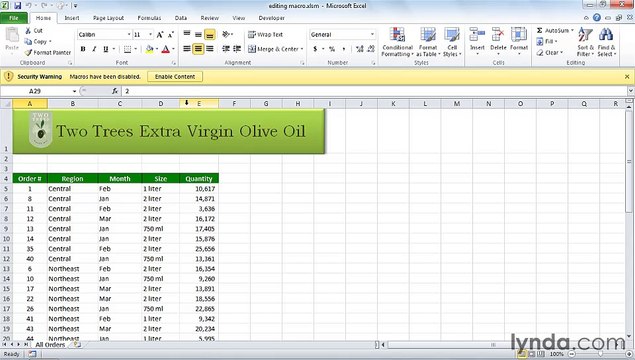The width and height of the screenshot is (635, 360).
Task: Toggle Top Align
Action: pyautogui.click(x=187, y=34)
